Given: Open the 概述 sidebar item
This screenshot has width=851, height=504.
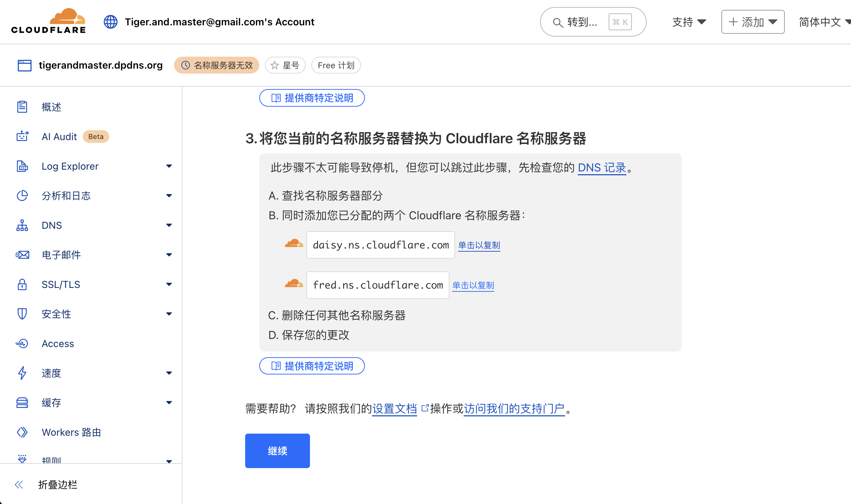Looking at the screenshot, I should pos(51,107).
